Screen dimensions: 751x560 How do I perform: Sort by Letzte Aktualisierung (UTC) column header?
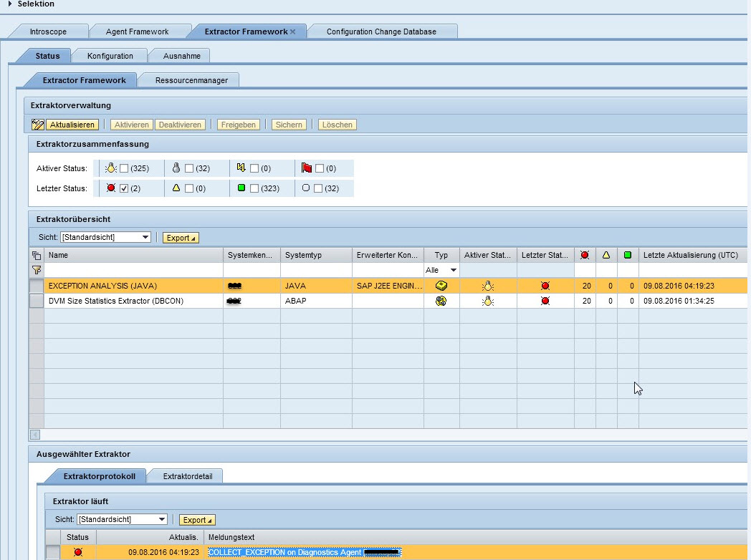(692, 255)
